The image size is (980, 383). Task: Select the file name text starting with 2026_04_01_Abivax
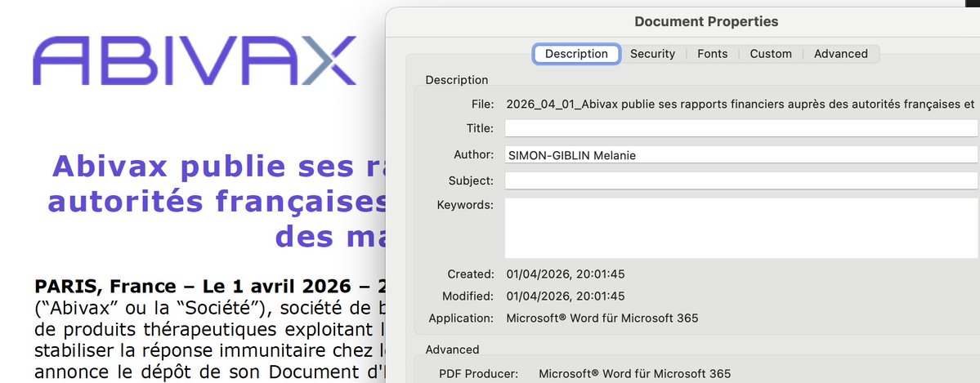[741, 105]
